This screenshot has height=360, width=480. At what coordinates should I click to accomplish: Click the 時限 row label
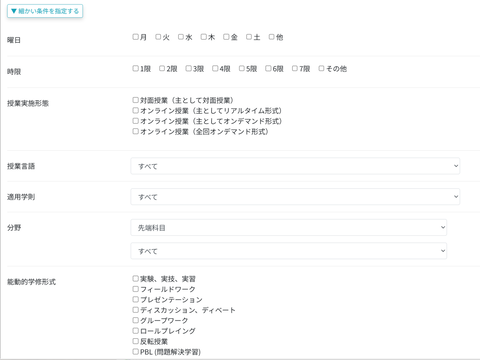click(14, 72)
